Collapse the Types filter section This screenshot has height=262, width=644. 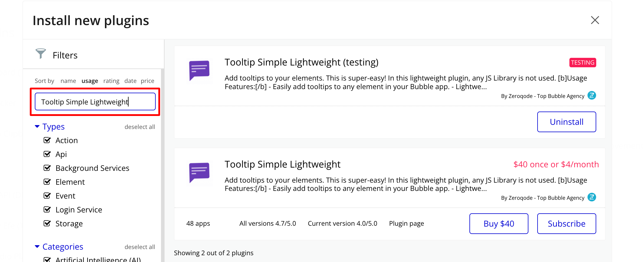37,127
